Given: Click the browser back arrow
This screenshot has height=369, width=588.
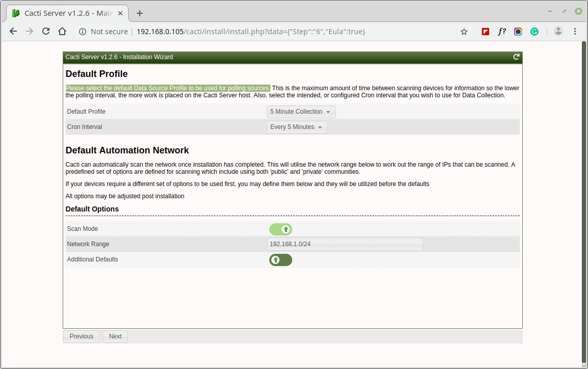Looking at the screenshot, I should [13, 32].
